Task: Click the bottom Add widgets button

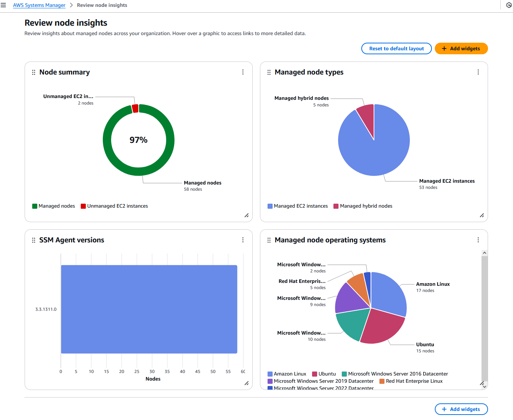Action: tap(461, 409)
